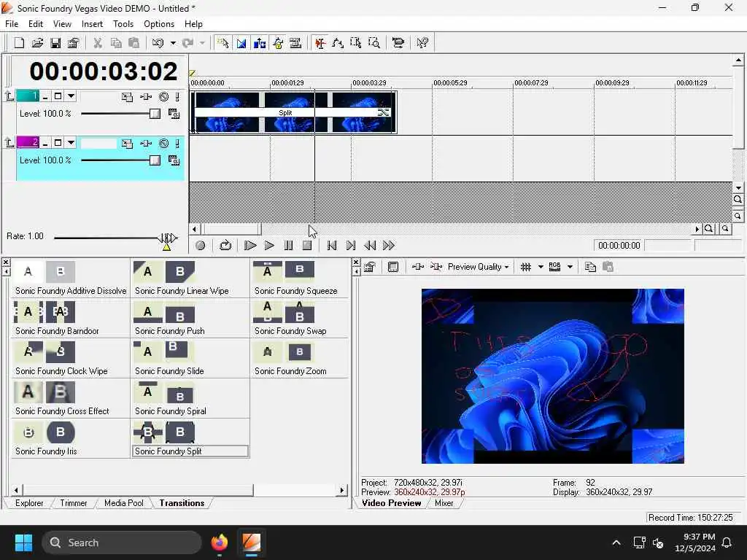Open the Edit menu

coord(36,24)
